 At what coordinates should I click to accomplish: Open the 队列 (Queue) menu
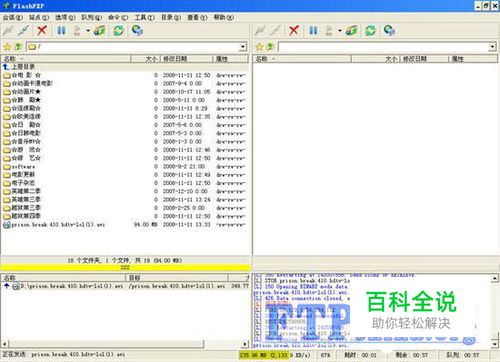(92, 17)
